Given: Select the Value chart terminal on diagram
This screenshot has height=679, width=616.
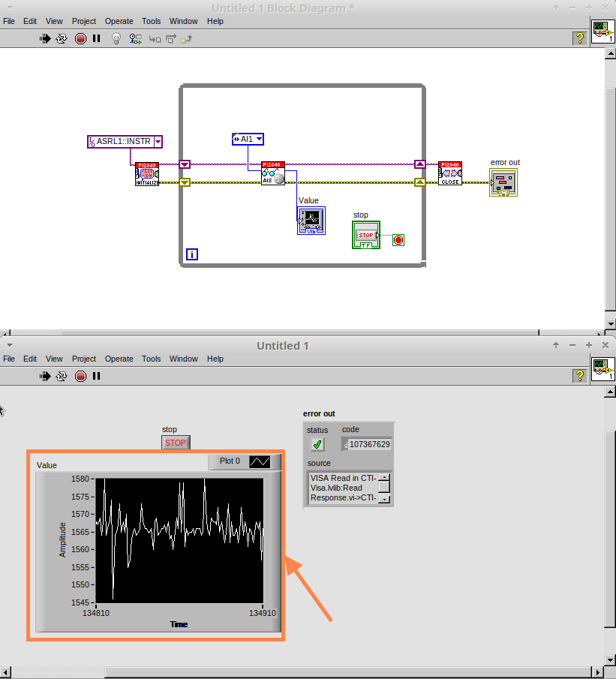Looking at the screenshot, I should coord(311,221).
